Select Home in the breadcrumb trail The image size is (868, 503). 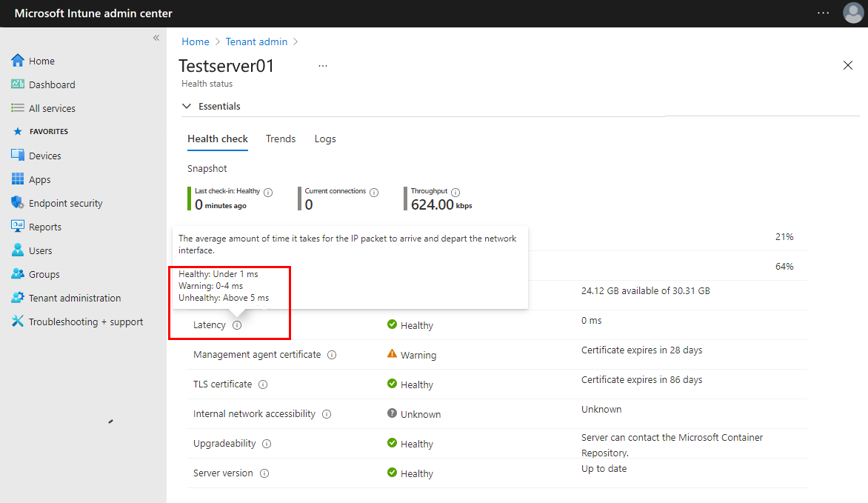point(195,41)
